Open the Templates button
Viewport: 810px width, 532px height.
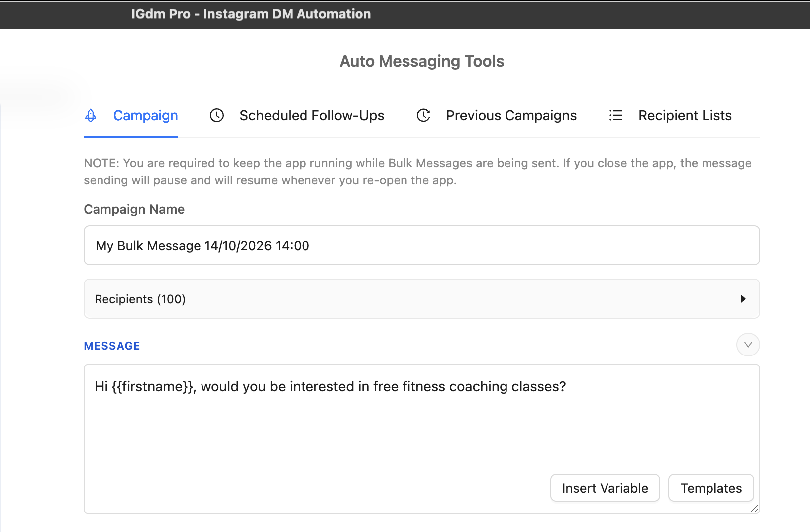tap(711, 488)
